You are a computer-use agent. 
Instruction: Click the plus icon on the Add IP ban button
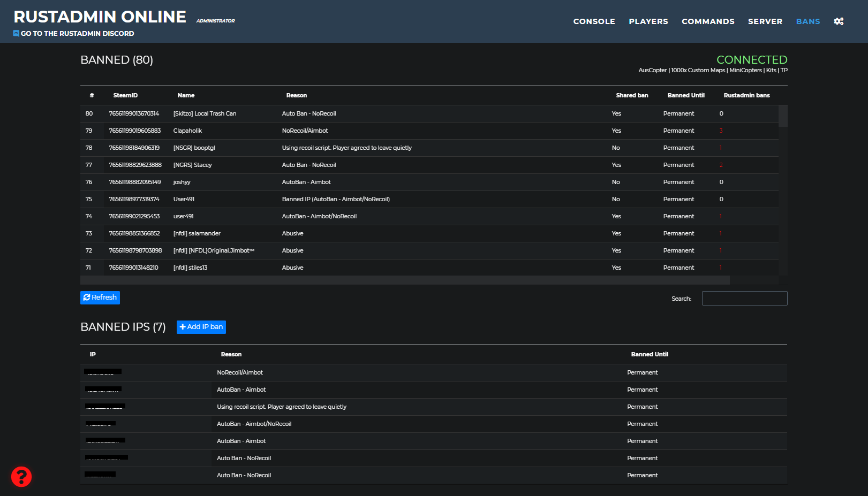[183, 327]
